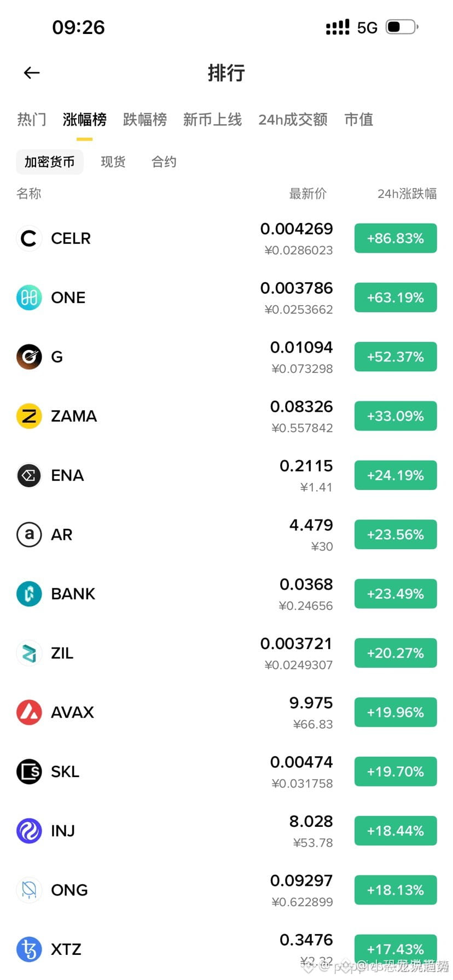The image size is (453, 980).
Task: Open the ENA token icon
Action: (x=29, y=475)
